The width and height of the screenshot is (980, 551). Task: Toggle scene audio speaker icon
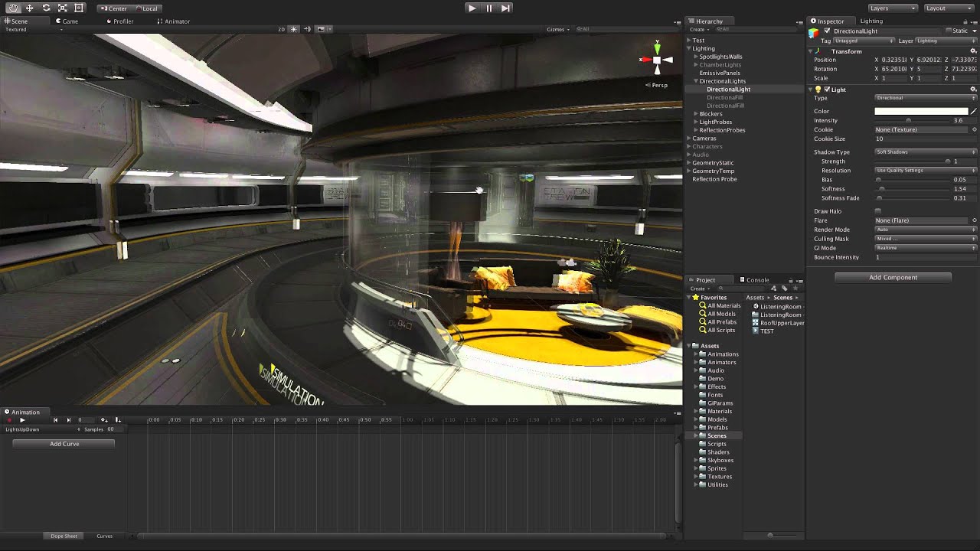pos(309,29)
